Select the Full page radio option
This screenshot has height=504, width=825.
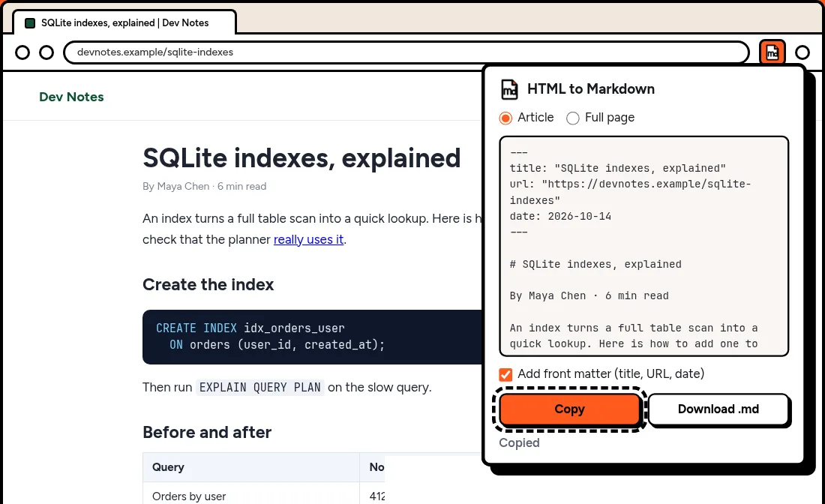572,118
